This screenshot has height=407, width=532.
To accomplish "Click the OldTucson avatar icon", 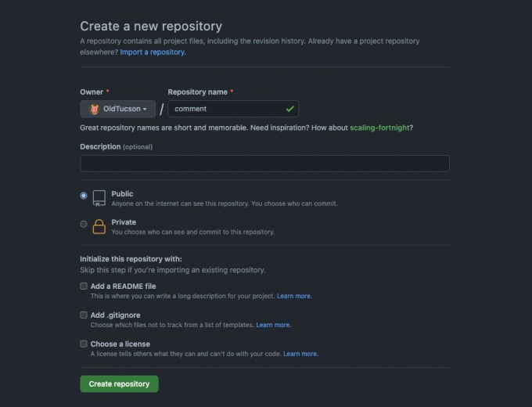I will coord(95,109).
